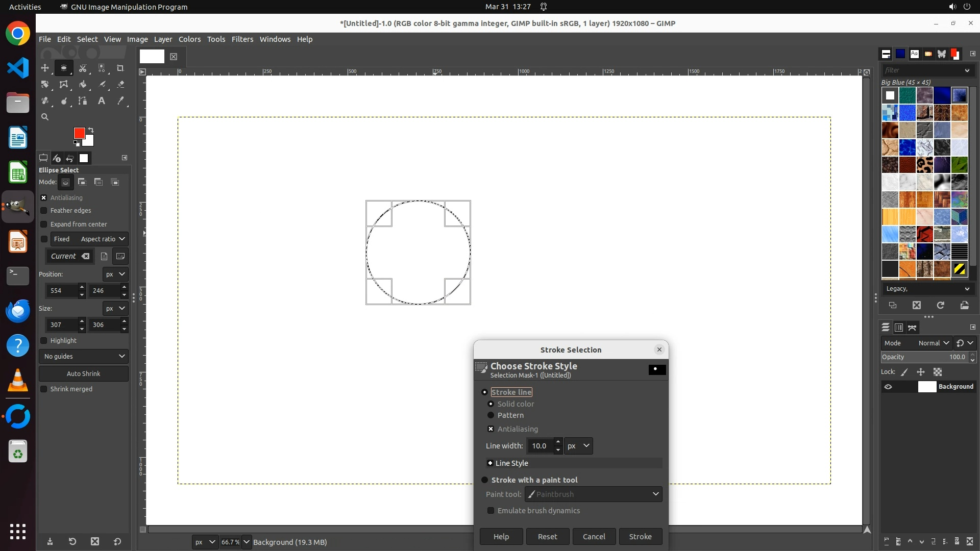Open the Colors menu
The image size is (980, 551).
(x=189, y=39)
